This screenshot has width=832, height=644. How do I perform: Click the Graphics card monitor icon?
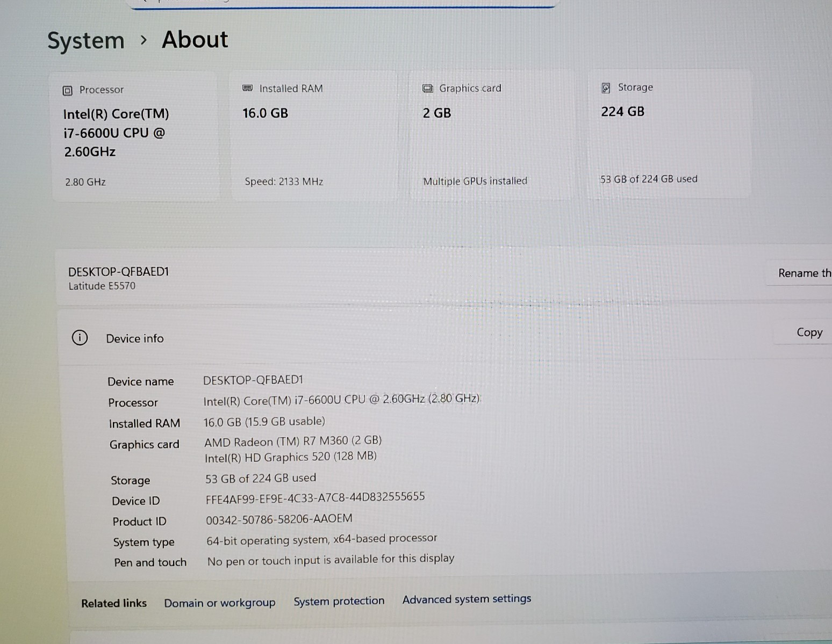[427, 89]
